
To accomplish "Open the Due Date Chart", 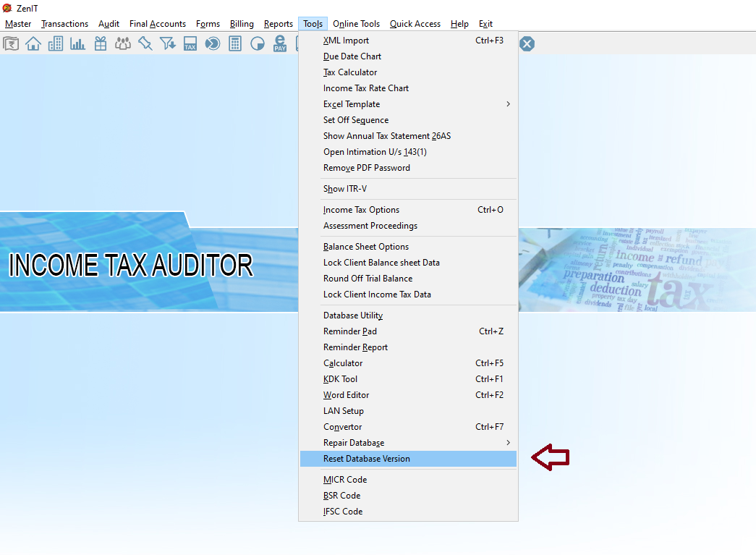I will click(x=408, y=56).
